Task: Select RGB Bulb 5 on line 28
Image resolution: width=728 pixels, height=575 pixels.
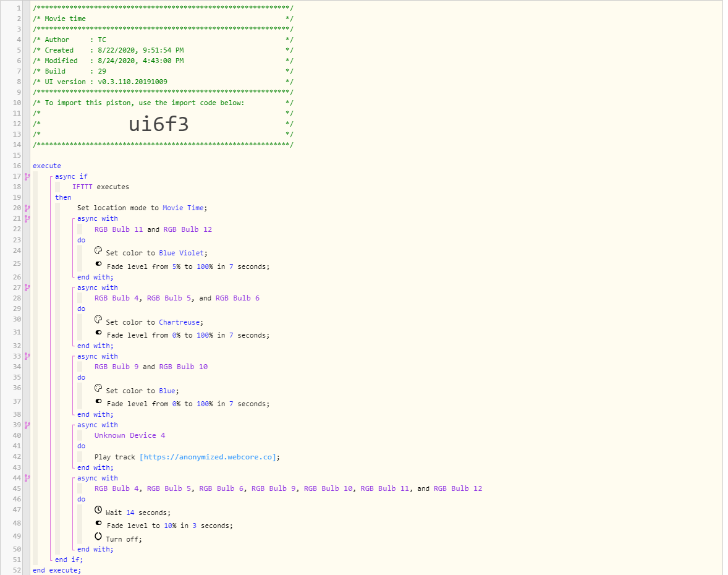Action: [169, 298]
